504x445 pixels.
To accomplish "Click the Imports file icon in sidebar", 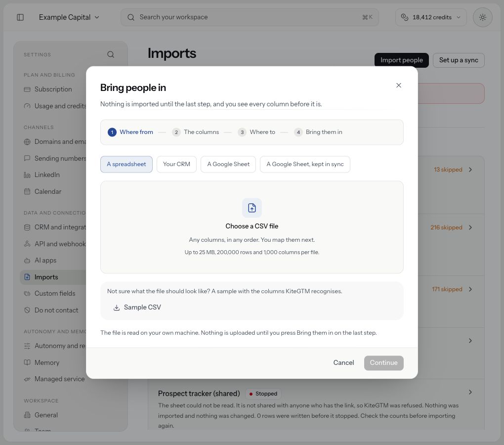I will 27,277.
